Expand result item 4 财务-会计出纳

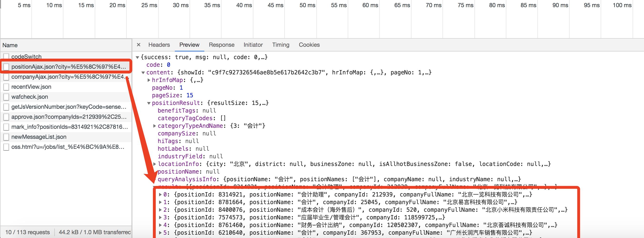tap(161, 225)
